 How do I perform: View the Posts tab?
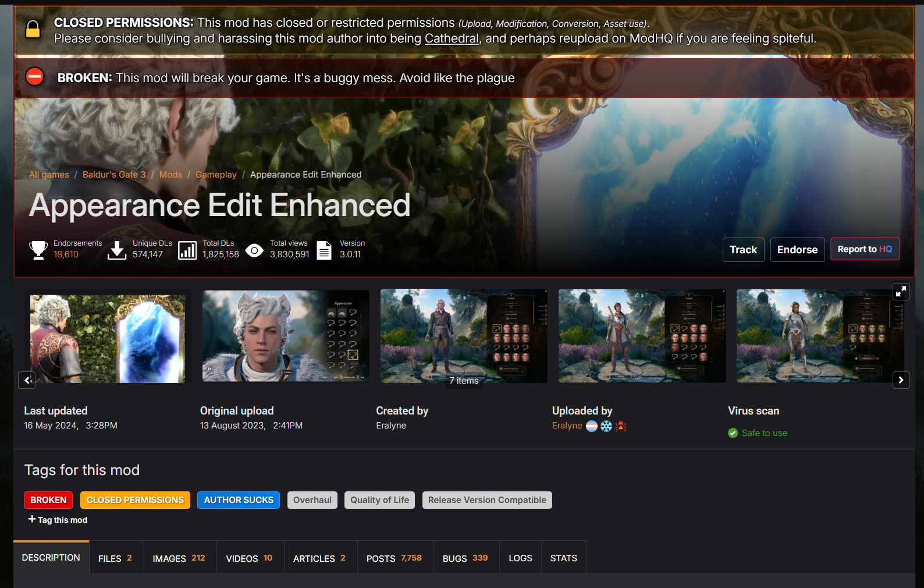coord(395,558)
